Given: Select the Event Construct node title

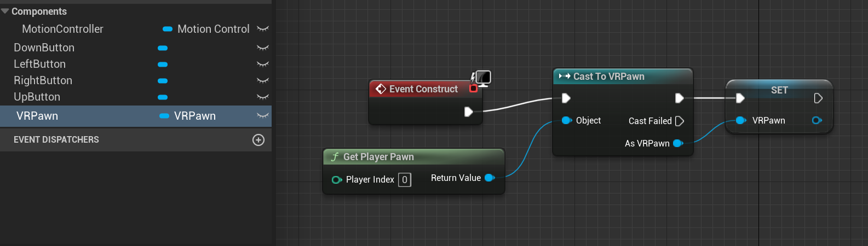Looking at the screenshot, I should 423,89.
